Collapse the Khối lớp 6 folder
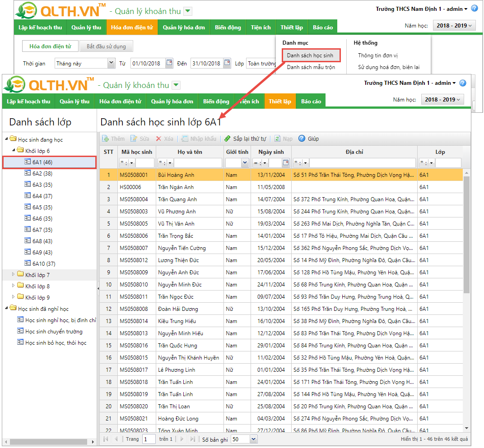484x448 pixels. click(x=13, y=151)
